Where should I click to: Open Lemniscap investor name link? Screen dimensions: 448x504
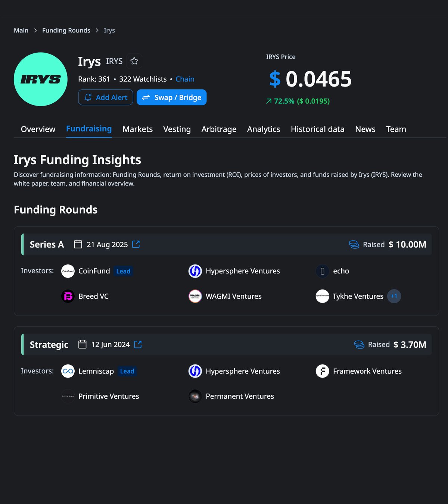[x=96, y=371]
